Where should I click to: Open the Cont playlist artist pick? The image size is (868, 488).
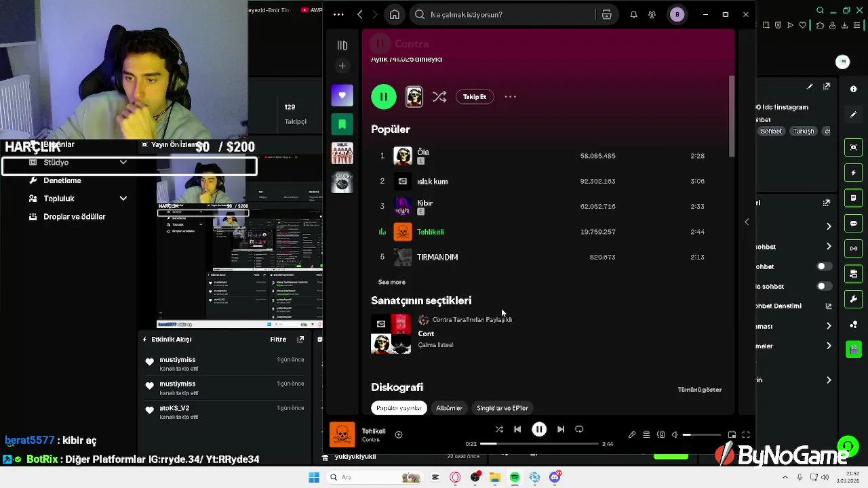[x=426, y=333]
